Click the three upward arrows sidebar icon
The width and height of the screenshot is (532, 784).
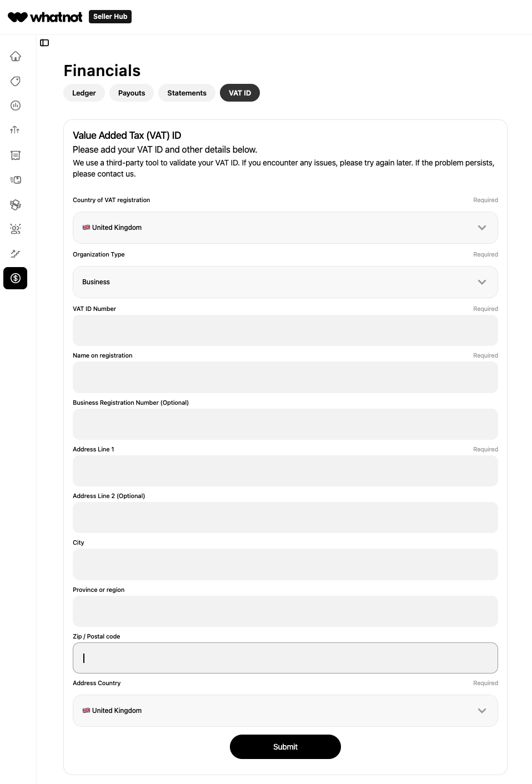click(x=15, y=130)
